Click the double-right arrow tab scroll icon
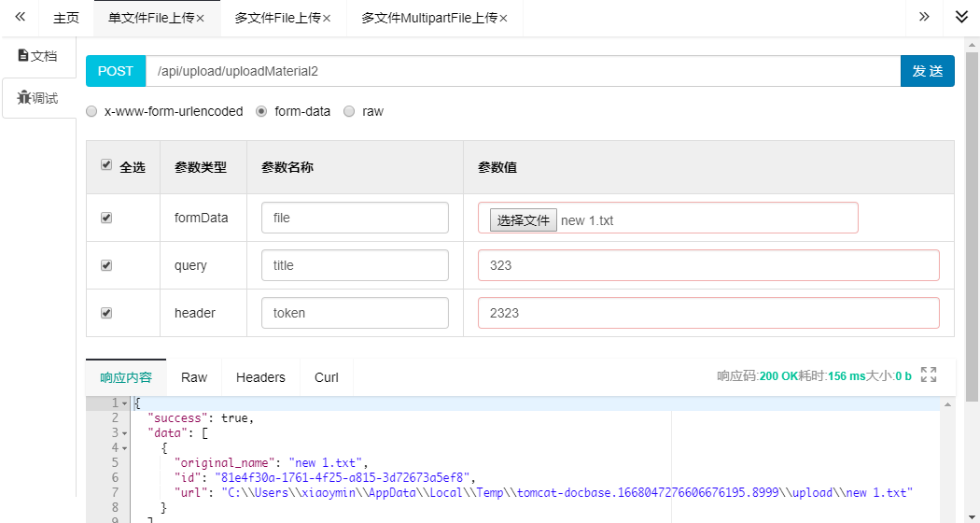Viewport: 980px width, 523px height. point(924,18)
